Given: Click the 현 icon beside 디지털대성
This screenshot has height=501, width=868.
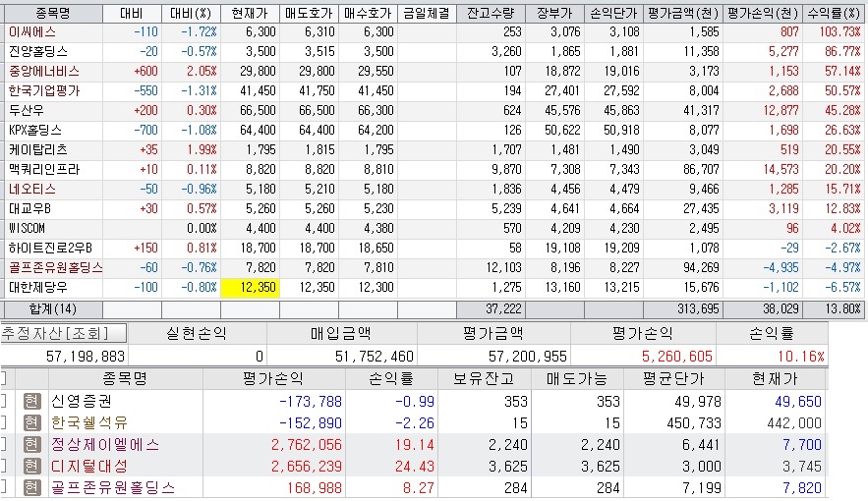Looking at the screenshot, I should [x=32, y=467].
